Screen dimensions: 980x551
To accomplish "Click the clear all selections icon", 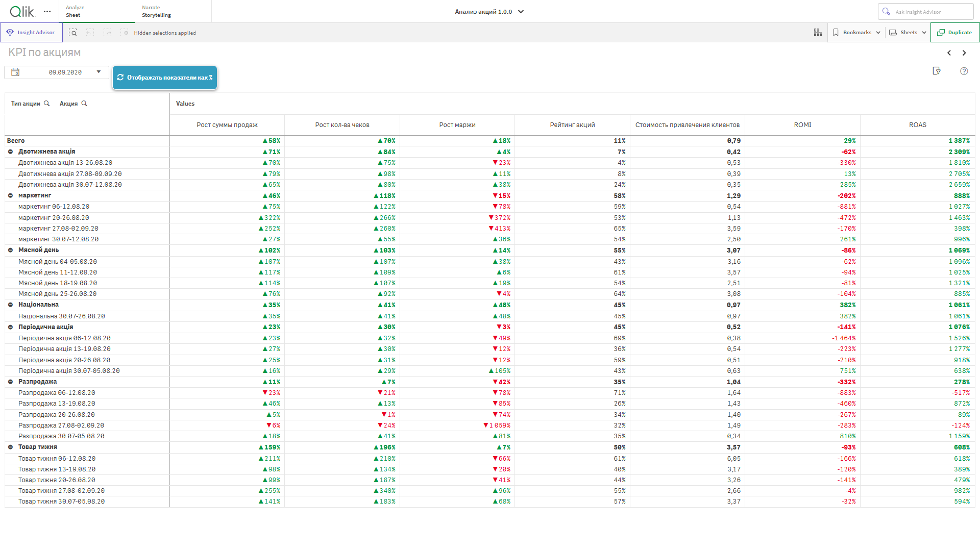I will pyautogui.click(x=124, y=33).
